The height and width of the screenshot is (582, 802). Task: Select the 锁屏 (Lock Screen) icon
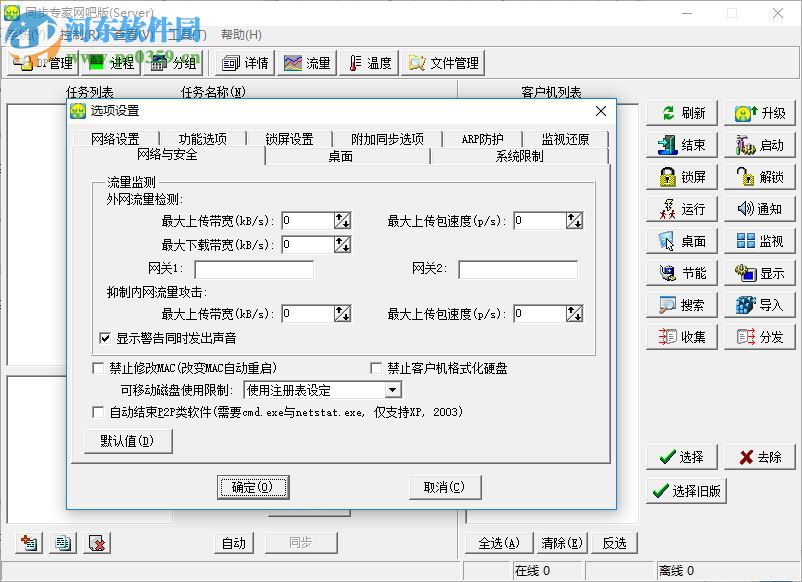(x=681, y=176)
